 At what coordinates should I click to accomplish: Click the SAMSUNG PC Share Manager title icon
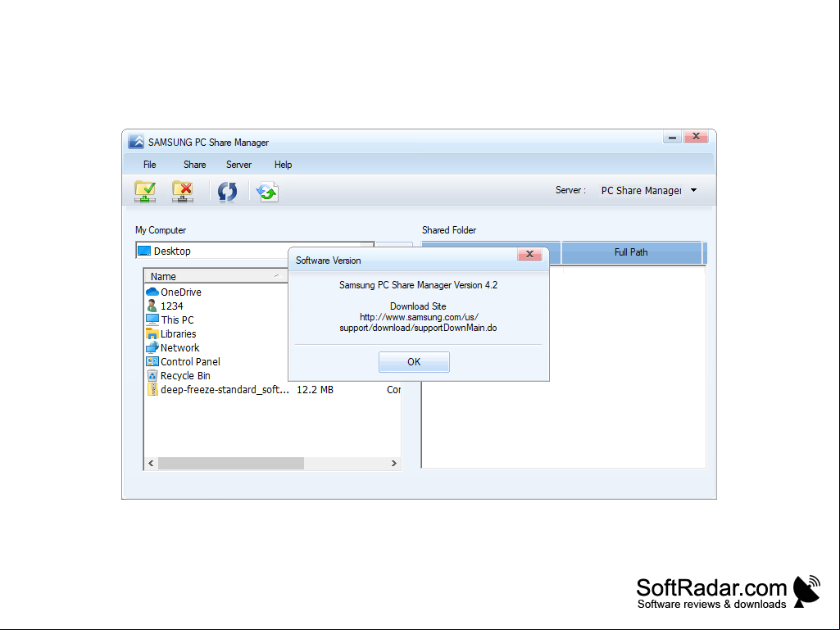tap(136, 142)
